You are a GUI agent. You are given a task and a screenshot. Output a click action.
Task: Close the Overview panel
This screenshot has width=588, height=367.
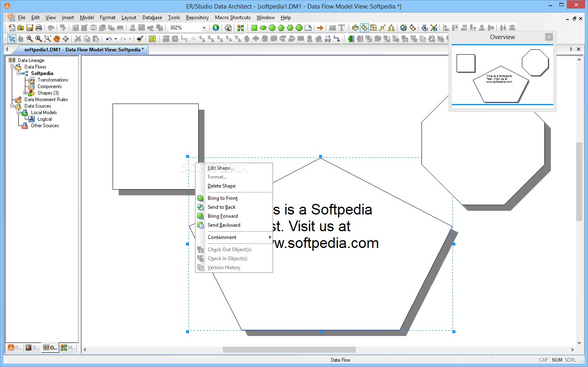coord(549,37)
